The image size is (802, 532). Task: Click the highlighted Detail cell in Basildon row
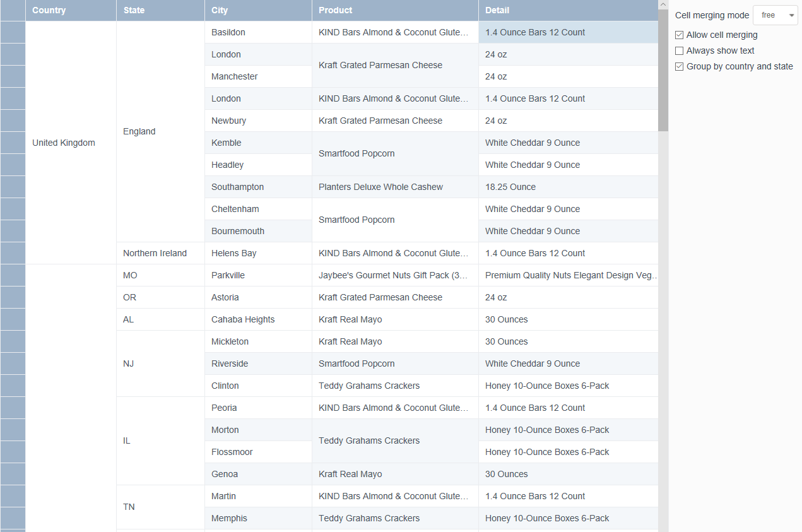click(x=568, y=32)
